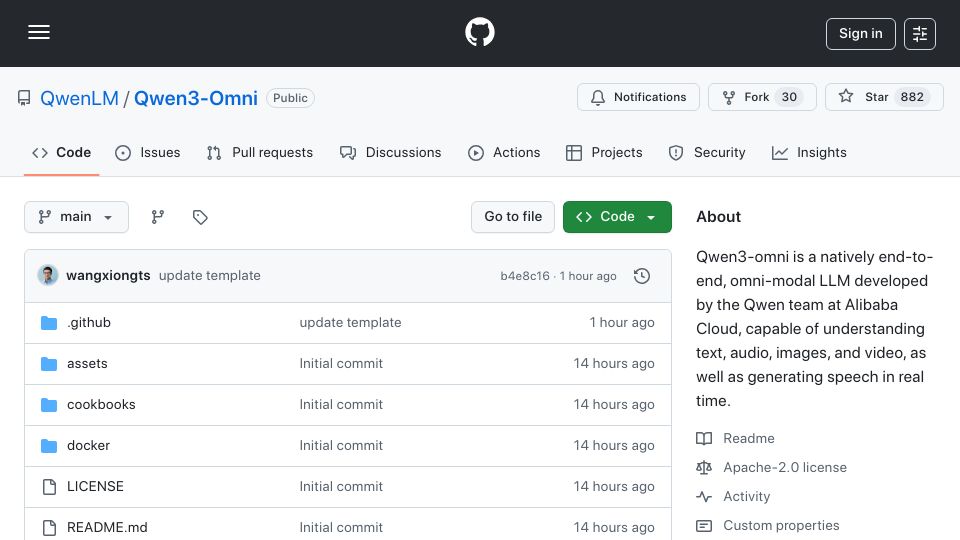Image resolution: width=960 pixels, height=540 pixels.
Task: Open the Discussions tab
Action: point(391,152)
